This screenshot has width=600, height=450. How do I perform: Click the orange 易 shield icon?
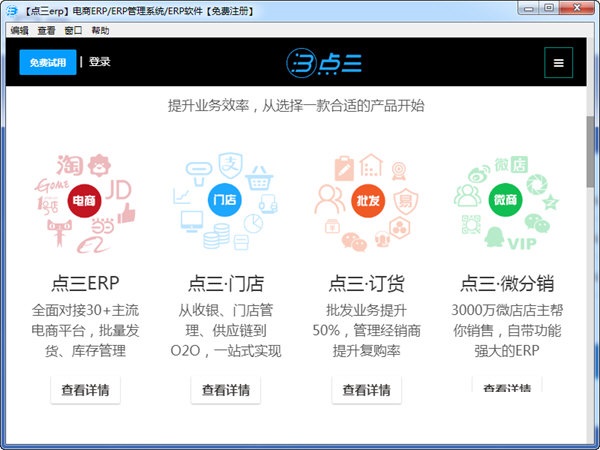tap(406, 201)
